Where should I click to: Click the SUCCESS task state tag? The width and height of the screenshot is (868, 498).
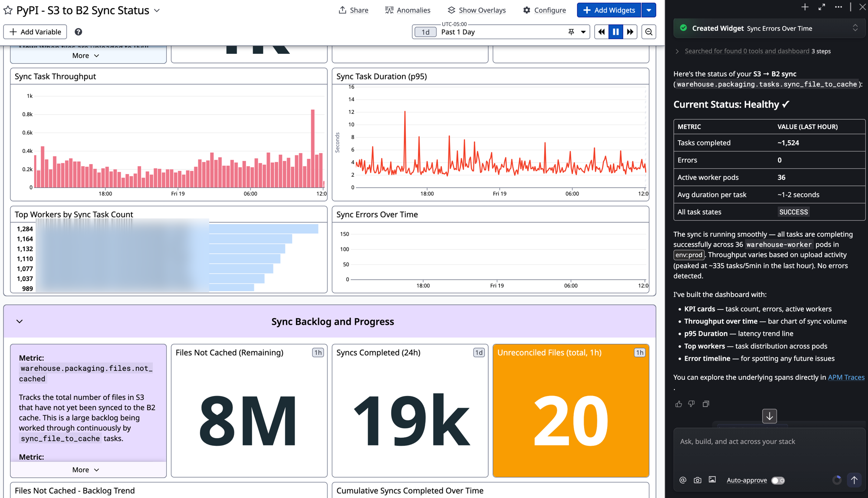793,212
